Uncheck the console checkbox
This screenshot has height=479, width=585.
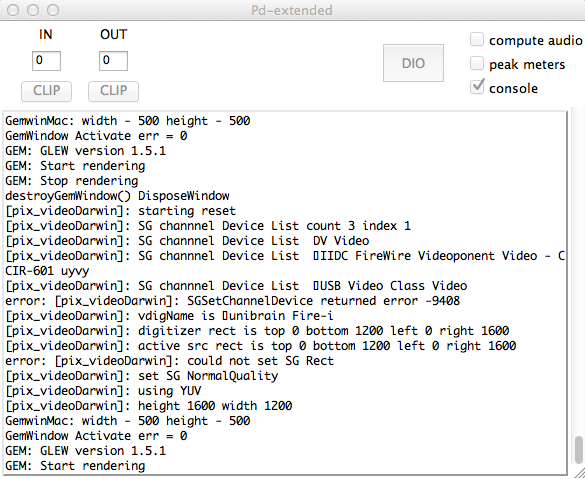[x=477, y=87]
